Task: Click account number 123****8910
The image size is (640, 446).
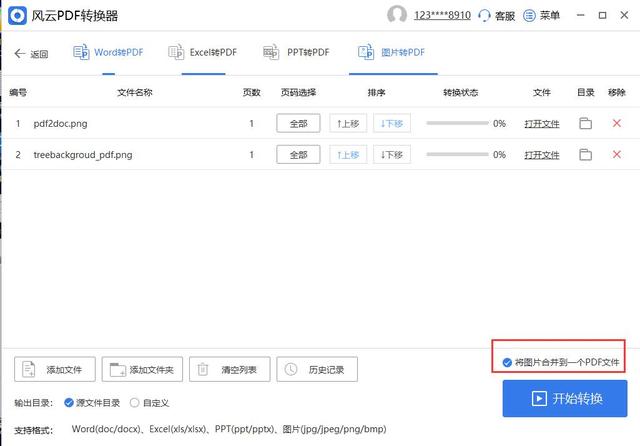Action: pyautogui.click(x=442, y=16)
